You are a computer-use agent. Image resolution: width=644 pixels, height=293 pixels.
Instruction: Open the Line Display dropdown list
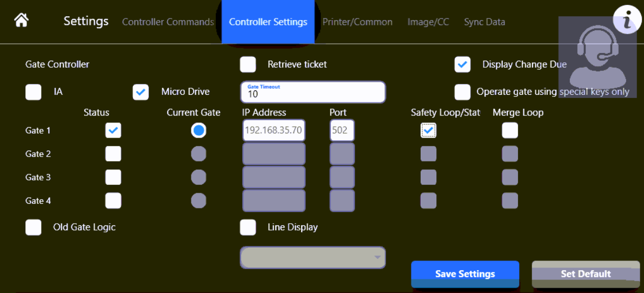click(313, 258)
